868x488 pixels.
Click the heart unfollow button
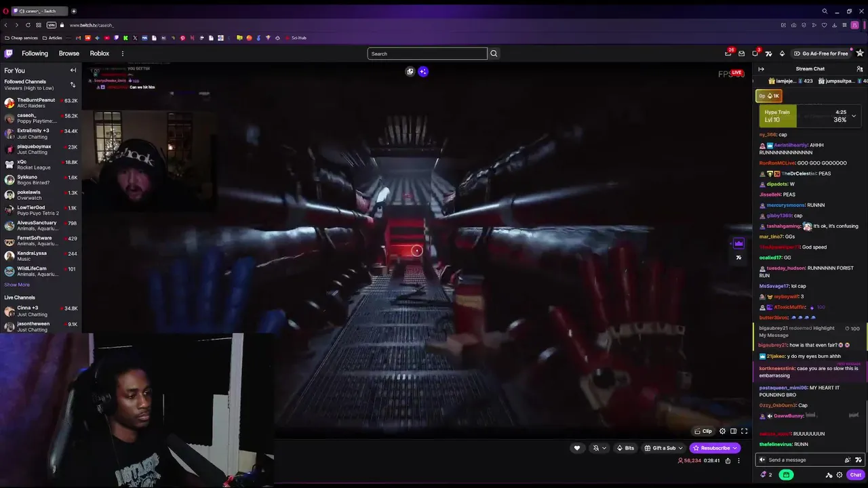point(577,448)
